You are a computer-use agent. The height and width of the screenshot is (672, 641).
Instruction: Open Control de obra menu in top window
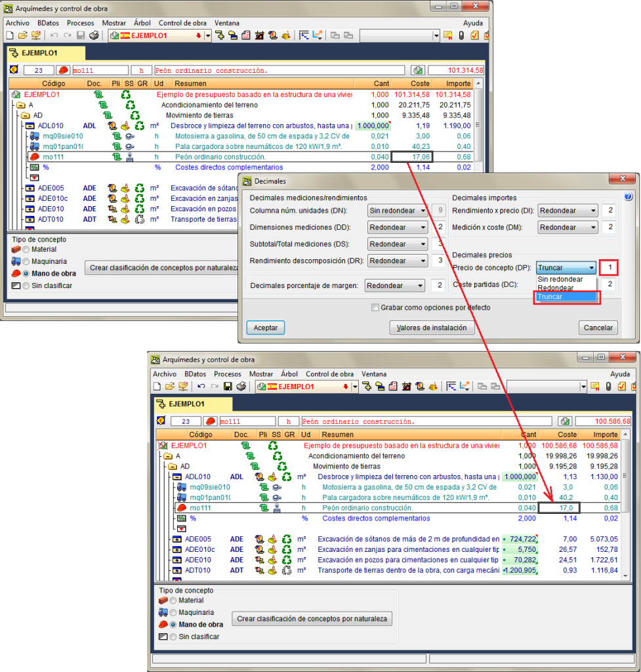[182, 23]
